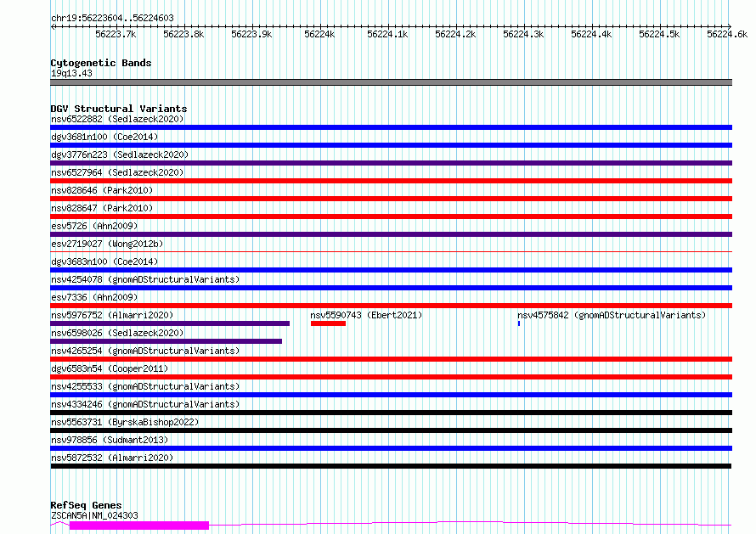Select nsv5590743 (Ebert2021) label
The image size is (756, 534).
pos(366,315)
